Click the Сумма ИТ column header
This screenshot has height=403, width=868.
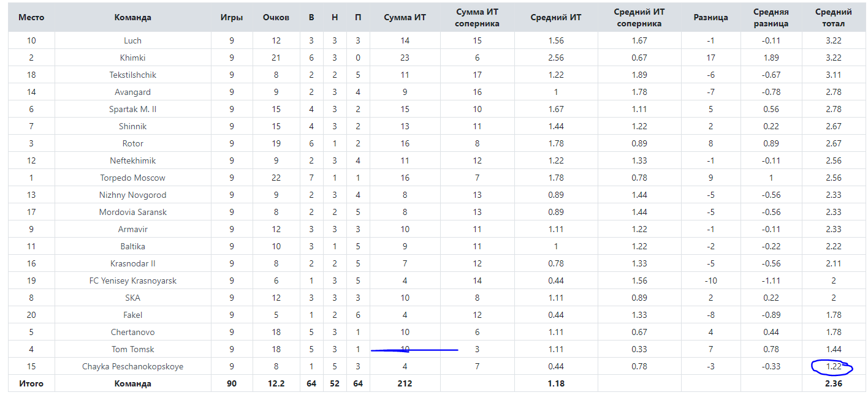[405, 17]
